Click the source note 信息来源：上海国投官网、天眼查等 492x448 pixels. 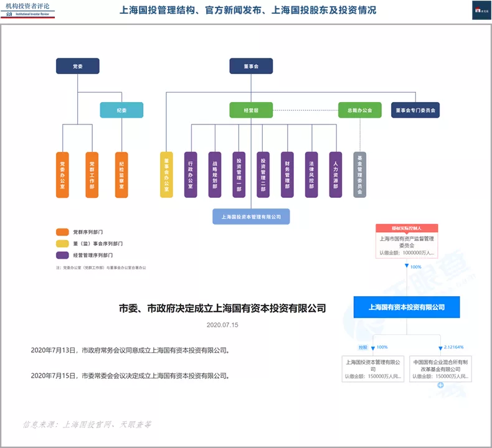click(x=87, y=424)
